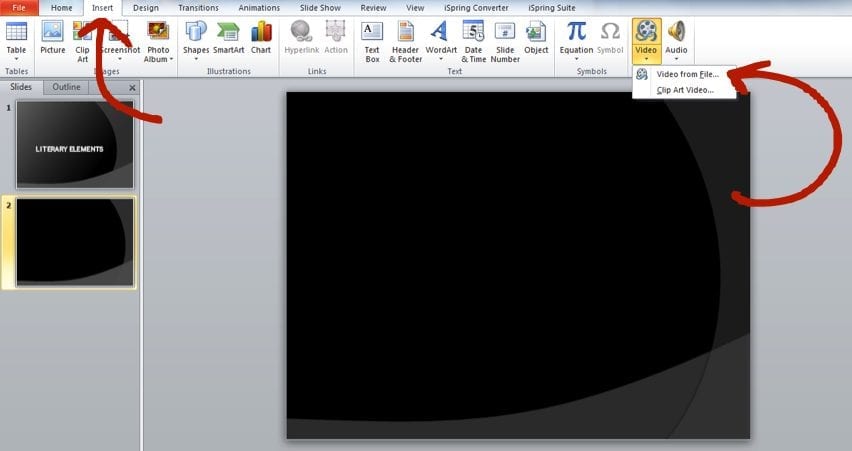Open the Animations tab

(x=259, y=8)
